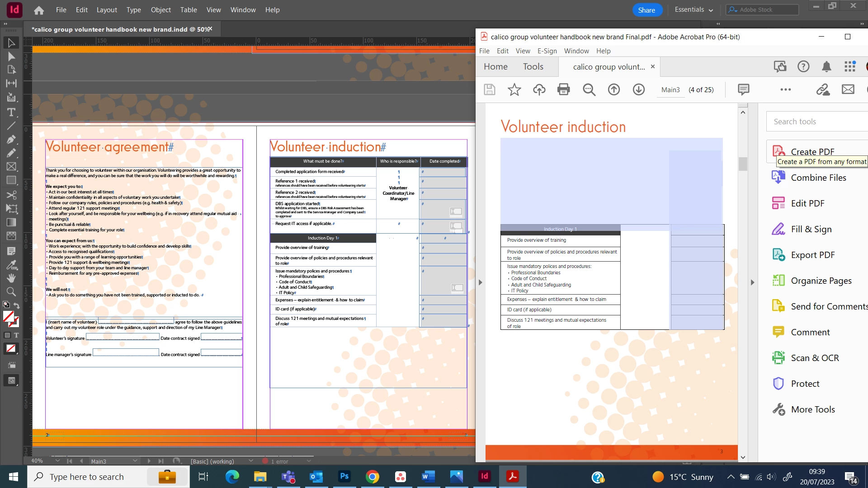
Task: Switch to the Tools tab in Acrobat
Action: click(x=533, y=67)
